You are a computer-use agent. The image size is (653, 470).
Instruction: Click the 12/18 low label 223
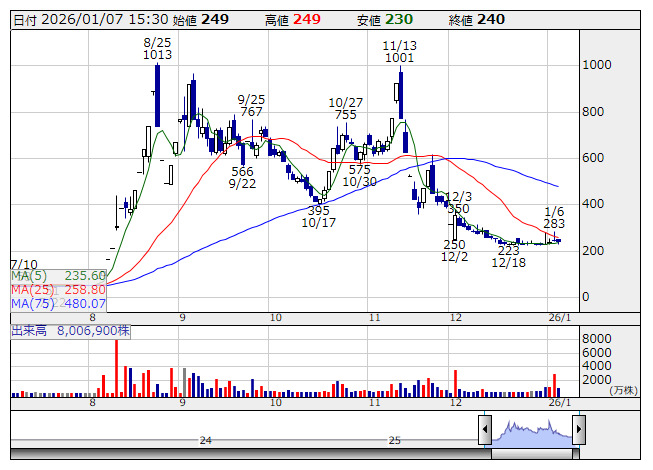tap(508, 250)
